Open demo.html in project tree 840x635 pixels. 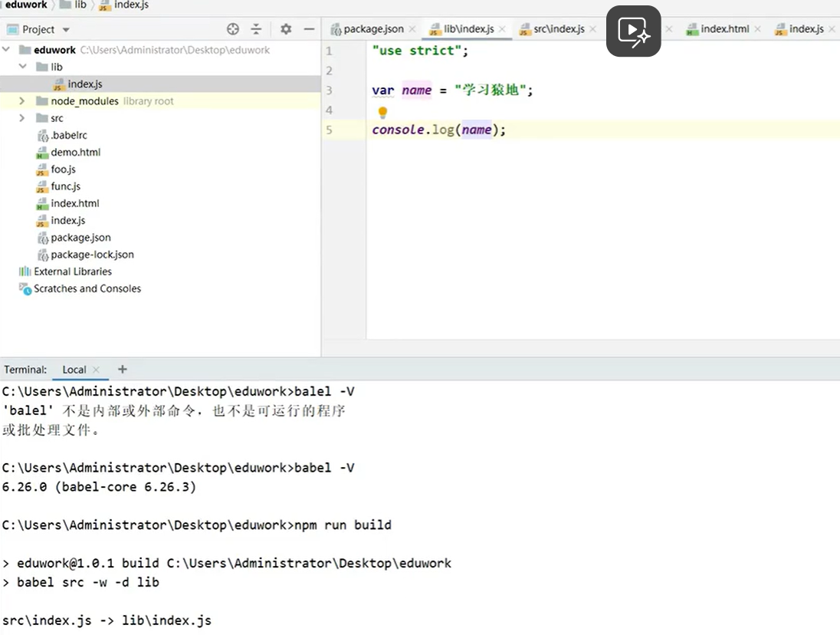pos(68,152)
